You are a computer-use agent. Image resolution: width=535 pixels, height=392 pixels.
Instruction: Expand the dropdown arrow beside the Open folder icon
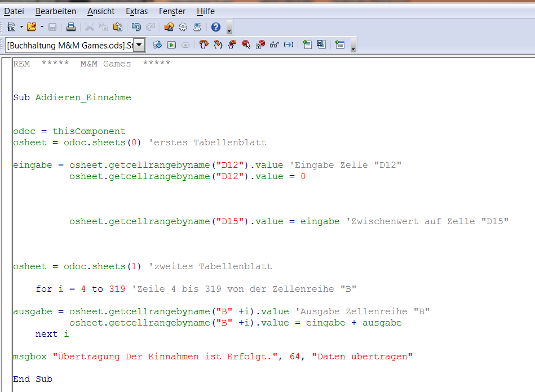(x=42, y=26)
